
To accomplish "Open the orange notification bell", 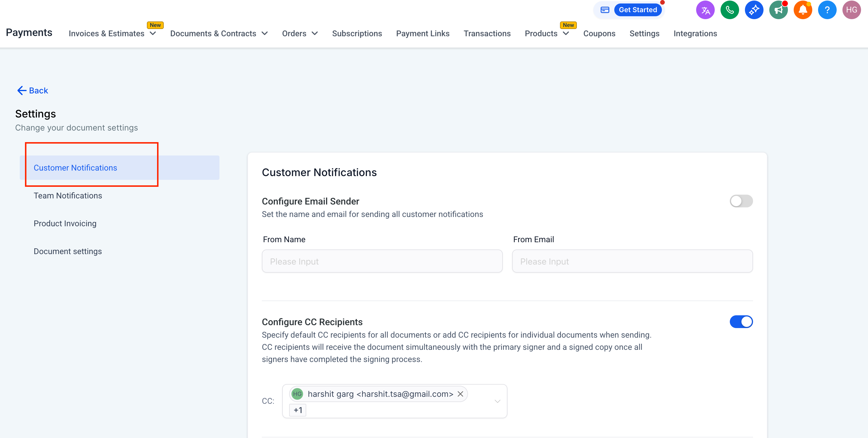I will click(x=803, y=10).
